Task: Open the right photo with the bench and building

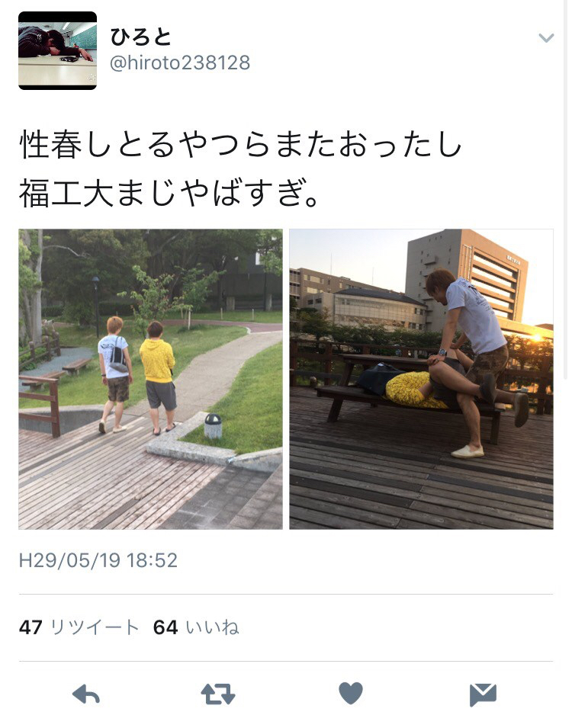Action: pos(421,379)
